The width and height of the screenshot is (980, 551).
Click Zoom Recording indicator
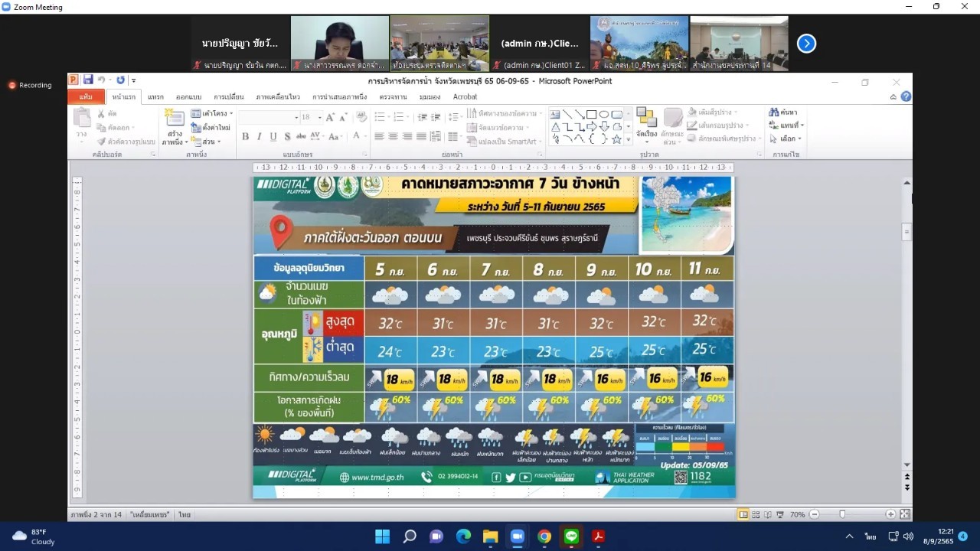30,85
